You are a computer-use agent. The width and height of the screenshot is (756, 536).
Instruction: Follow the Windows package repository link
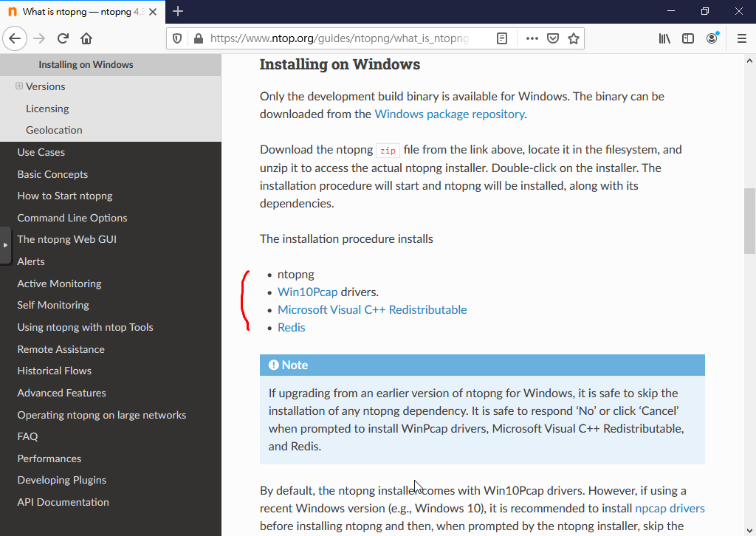click(x=450, y=114)
